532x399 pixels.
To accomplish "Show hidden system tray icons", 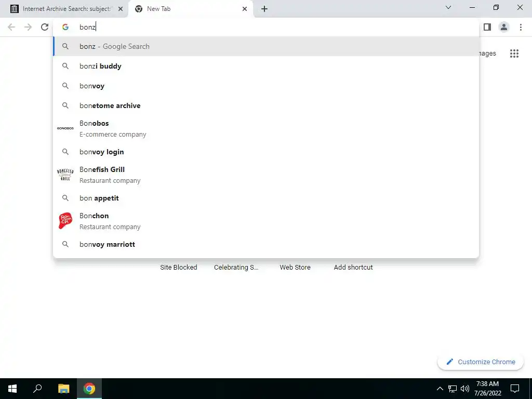I will (440, 389).
